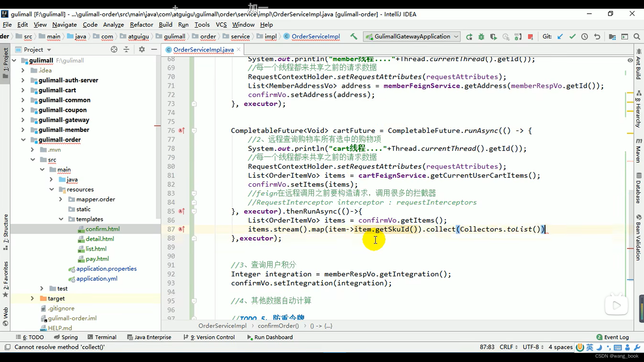Image resolution: width=644 pixels, height=362 pixels.
Task: Expand the gulimall-cart module node
Action: 23,90
